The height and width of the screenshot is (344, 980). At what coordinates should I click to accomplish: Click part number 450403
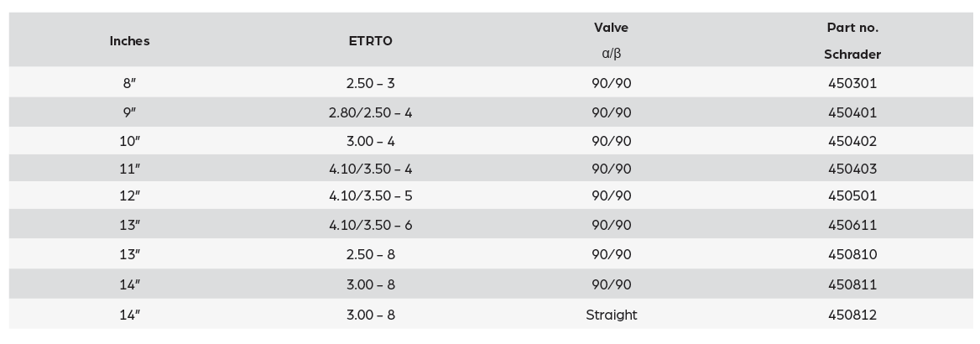click(852, 169)
